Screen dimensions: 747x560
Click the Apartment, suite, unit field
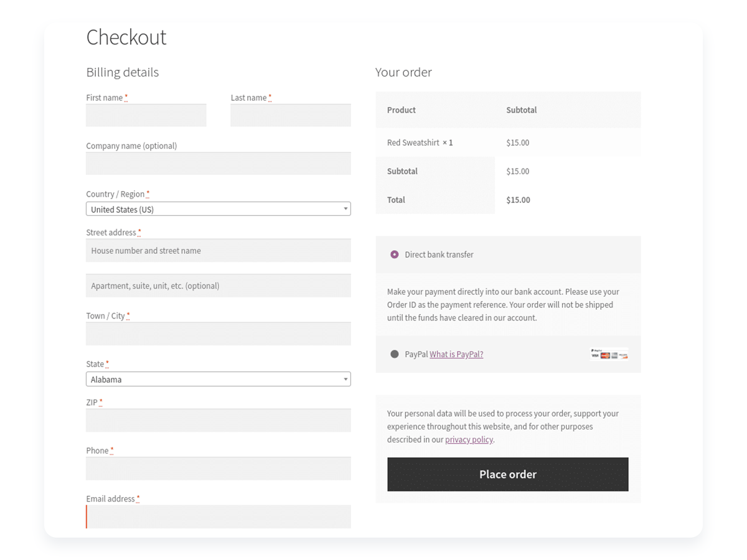tap(218, 286)
